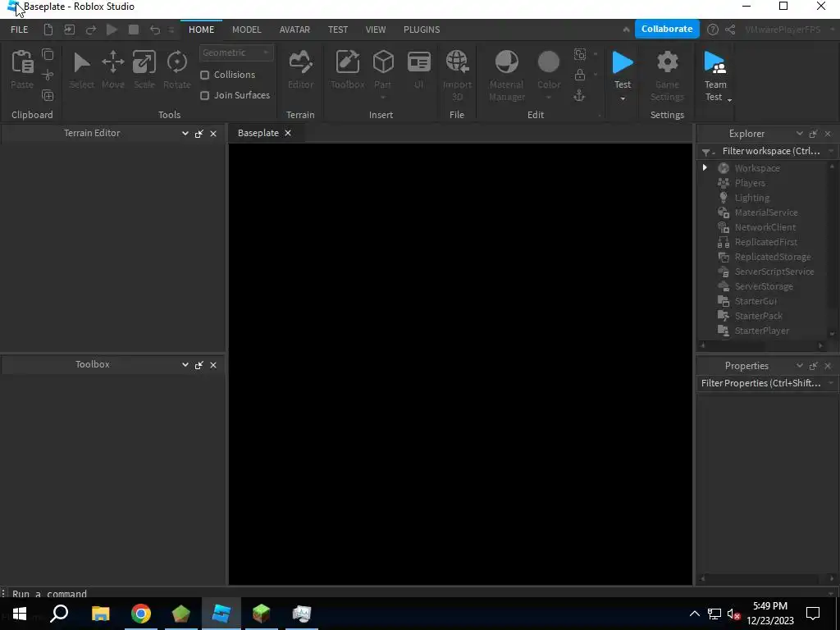
Task: Click the new file icon in quick bar
Action: pyautogui.click(x=48, y=30)
